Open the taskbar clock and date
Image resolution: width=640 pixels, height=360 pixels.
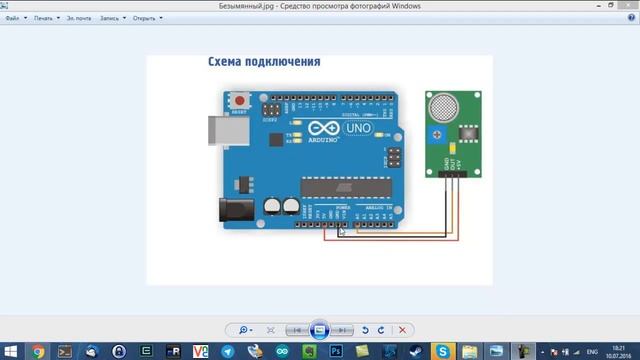coord(619,352)
